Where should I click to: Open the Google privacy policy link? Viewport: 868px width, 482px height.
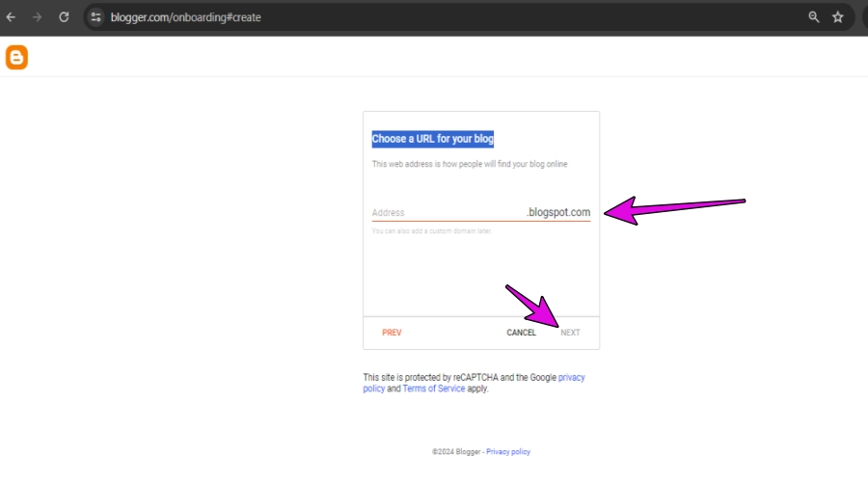point(571,378)
